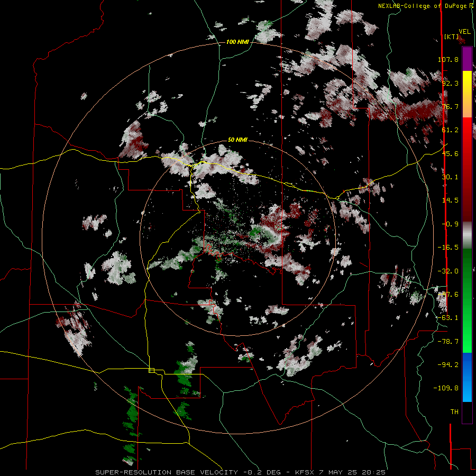Click the 107.8 legend value
The height and width of the screenshot is (476, 476).
[x=448, y=59]
